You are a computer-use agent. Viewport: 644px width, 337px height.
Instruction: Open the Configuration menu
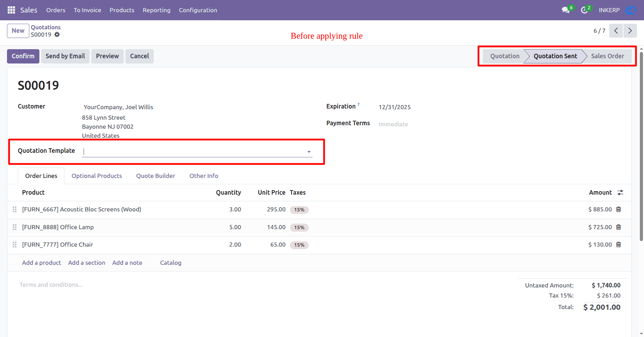click(x=198, y=10)
